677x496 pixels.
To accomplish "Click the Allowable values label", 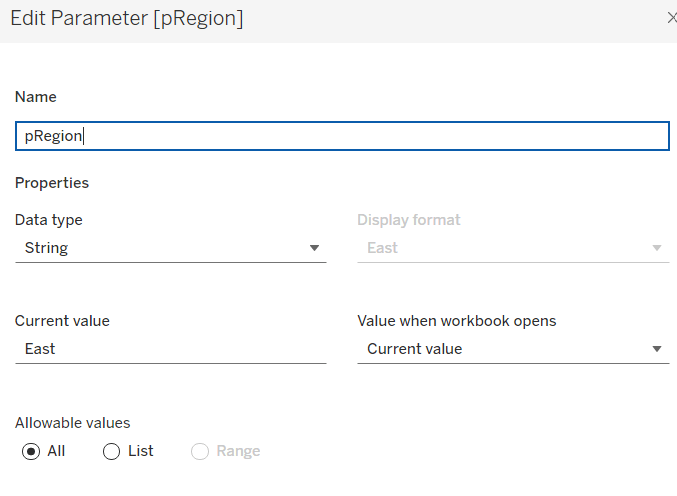I will (x=72, y=423).
